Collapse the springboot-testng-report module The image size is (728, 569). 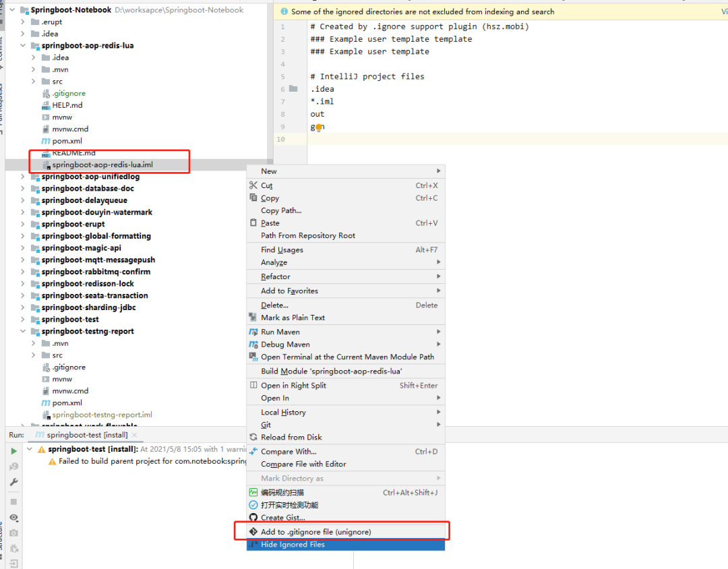pyautogui.click(x=23, y=331)
